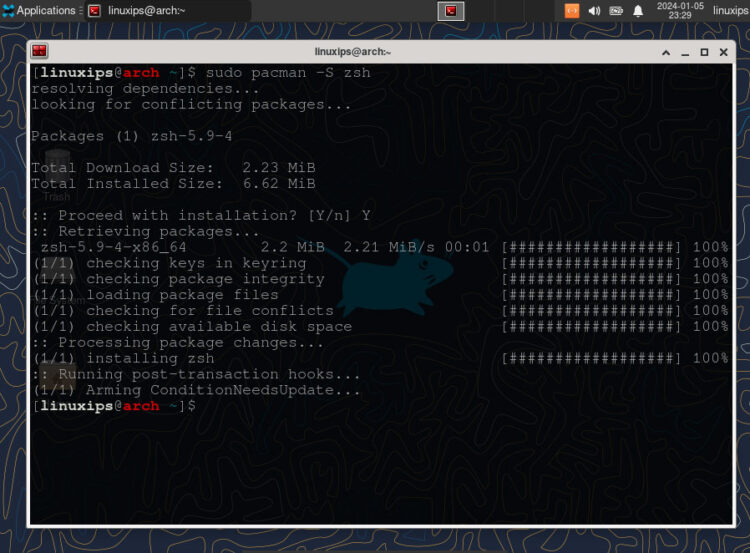Click the last shell prompt at bottom
The height and width of the screenshot is (553, 750).
[114, 406]
